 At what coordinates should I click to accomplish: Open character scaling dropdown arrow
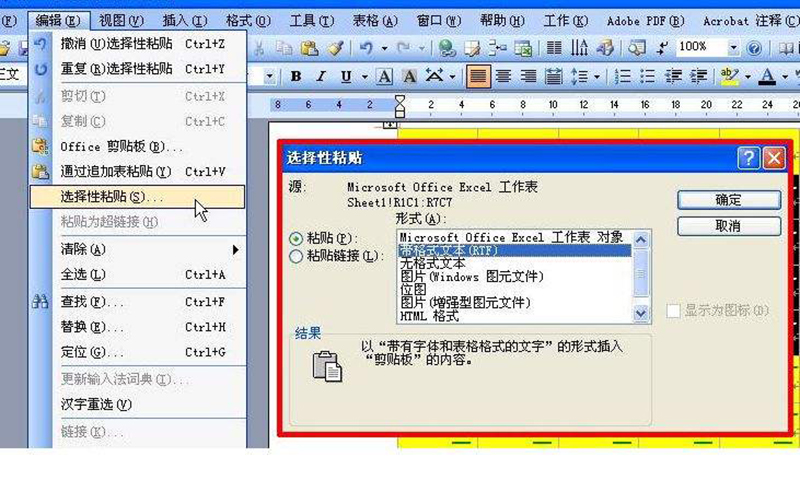(x=453, y=77)
